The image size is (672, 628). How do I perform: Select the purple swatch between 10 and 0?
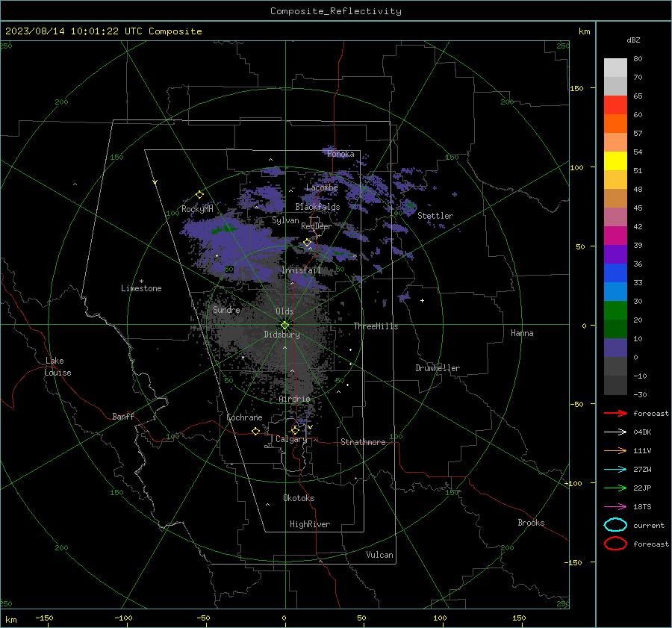(615, 347)
